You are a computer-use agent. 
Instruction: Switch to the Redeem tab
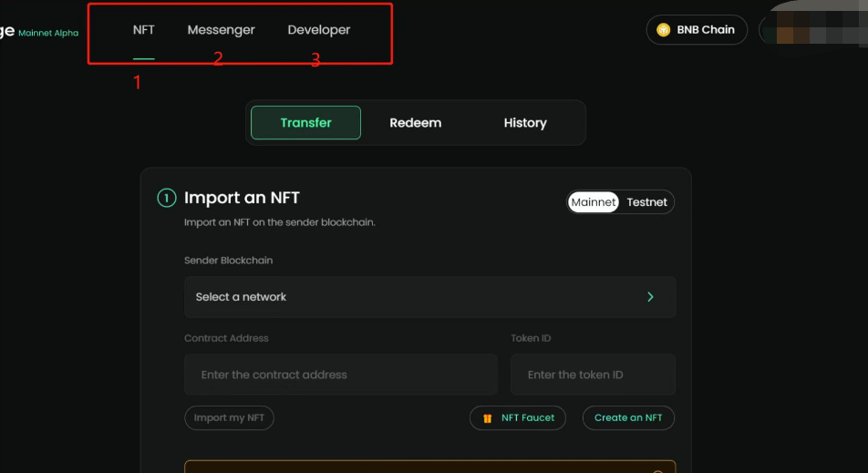(416, 123)
